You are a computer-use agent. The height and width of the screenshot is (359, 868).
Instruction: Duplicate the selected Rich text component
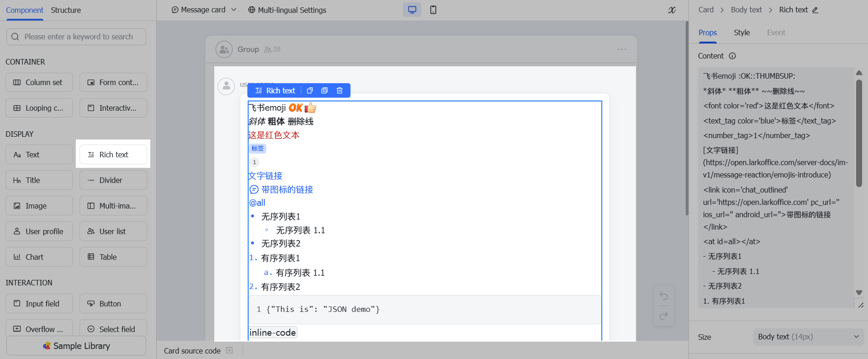324,91
